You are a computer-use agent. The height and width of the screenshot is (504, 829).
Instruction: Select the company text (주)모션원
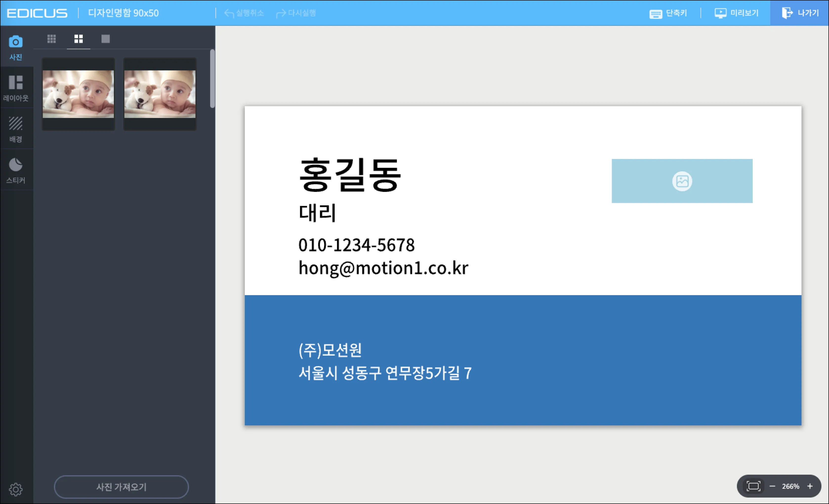pos(330,350)
